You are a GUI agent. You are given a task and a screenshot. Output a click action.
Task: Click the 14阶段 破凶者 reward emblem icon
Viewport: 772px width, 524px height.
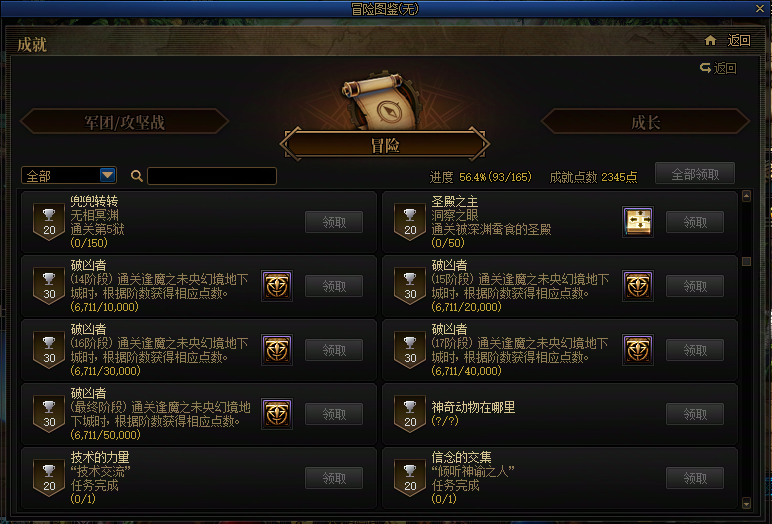coord(277,286)
